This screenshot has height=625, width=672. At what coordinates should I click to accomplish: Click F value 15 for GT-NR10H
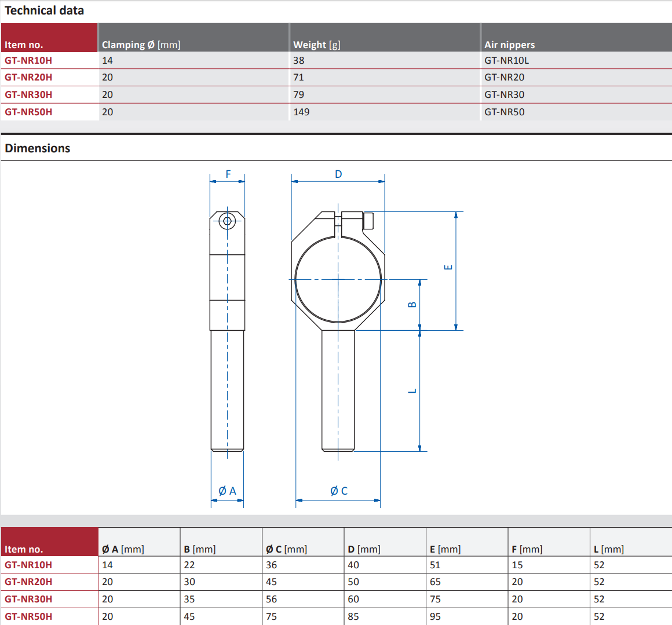click(517, 565)
